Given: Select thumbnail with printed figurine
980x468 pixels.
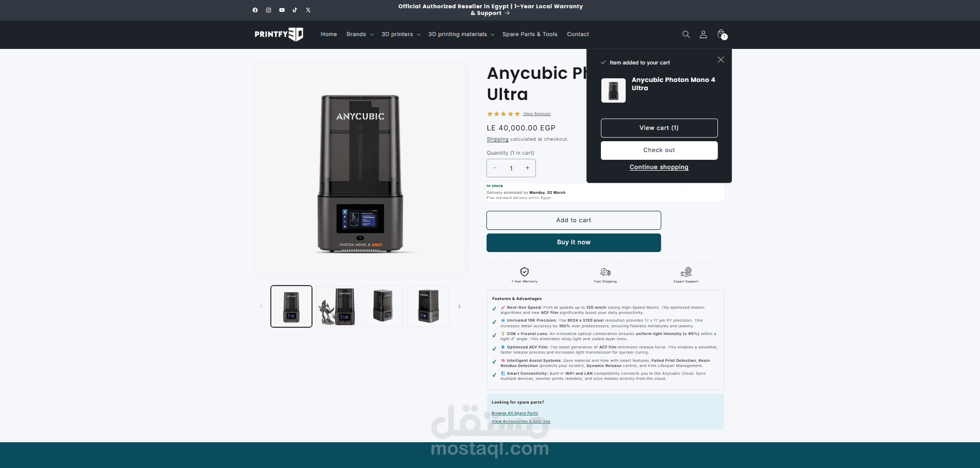Looking at the screenshot, I should (337, 306).
